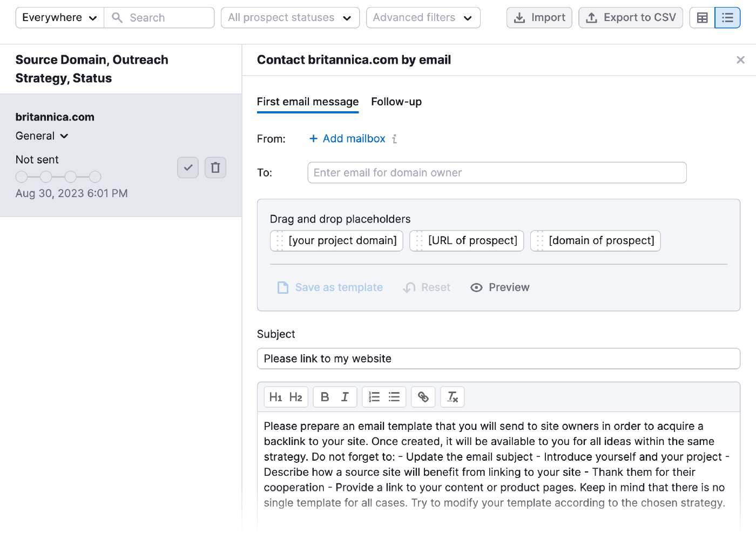Mark britannica.com prospect with the checkmark
This screenshot has width=756, height=546.
[188, 167]
